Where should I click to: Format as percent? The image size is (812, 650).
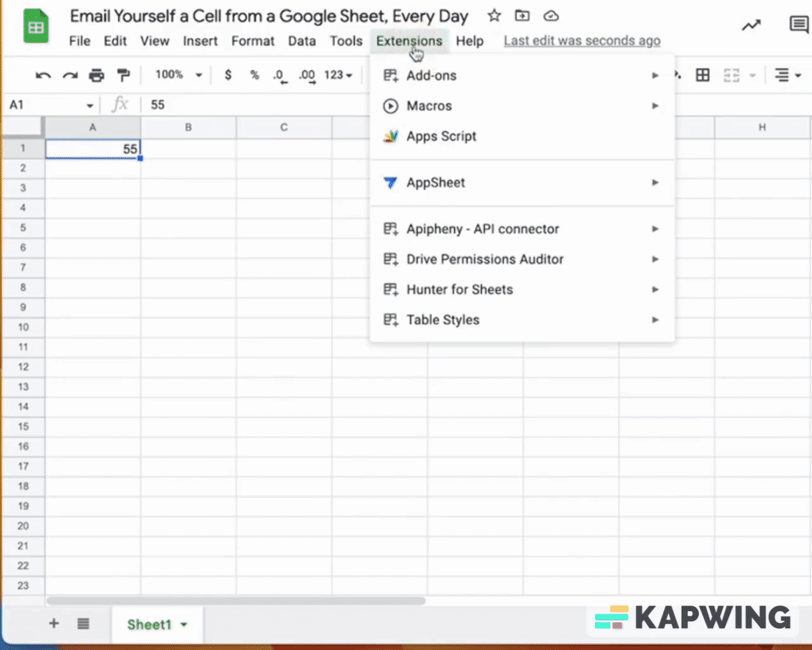click(254, 75)
